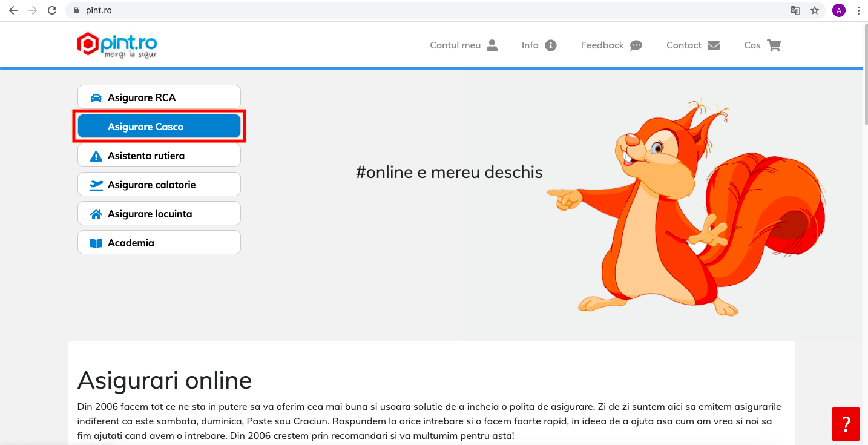Bookmark page with the star icon
The image size is (868, 445).
click(815, 10)
